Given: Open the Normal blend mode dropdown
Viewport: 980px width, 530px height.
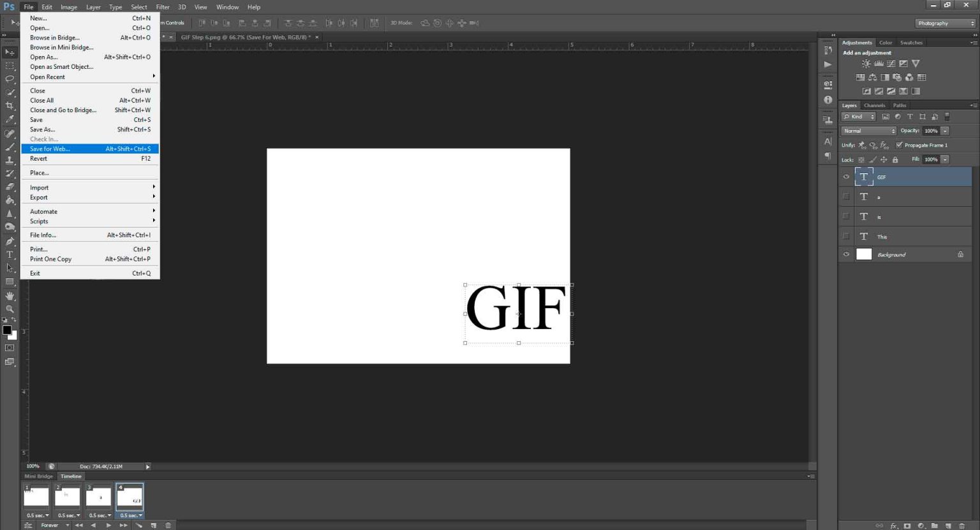Looking at the screenshot, I should [868, 131].
